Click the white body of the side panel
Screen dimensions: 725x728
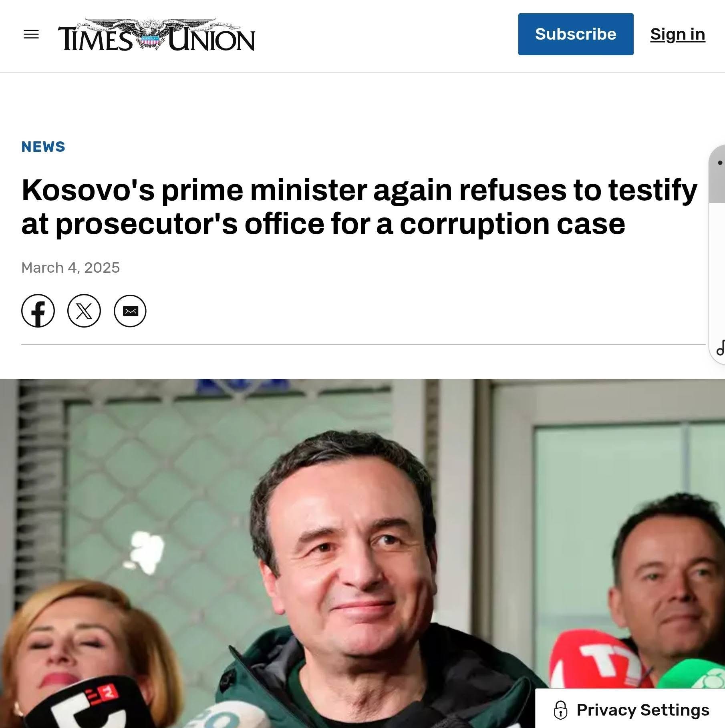coord(717,272)
